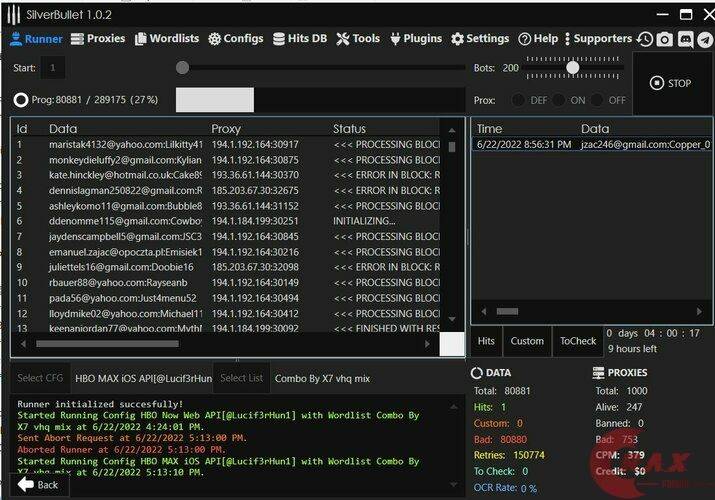Click the camera screenshot icon
715x500 pixels.
point(665,39)
